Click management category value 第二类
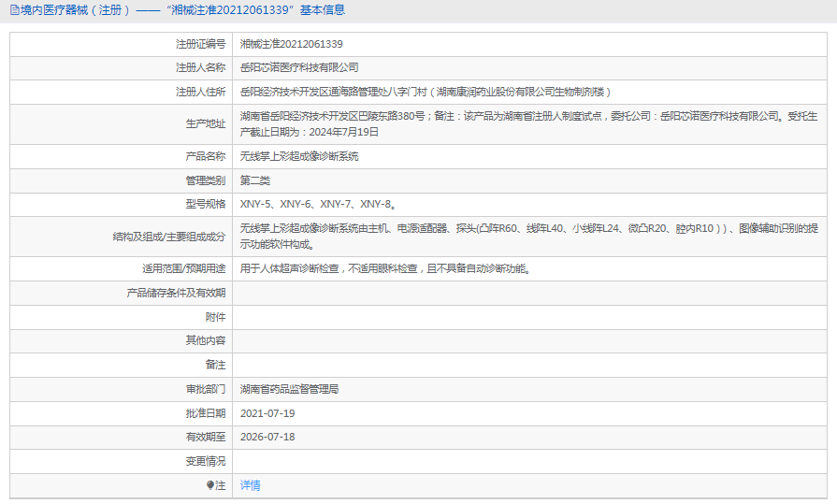 255,180
